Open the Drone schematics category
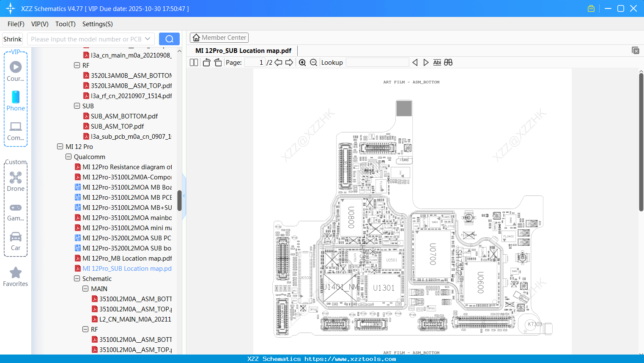 15,181
